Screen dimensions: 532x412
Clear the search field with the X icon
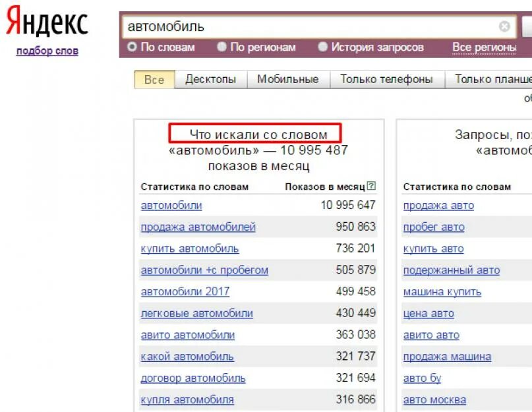[x=504, y=26]
